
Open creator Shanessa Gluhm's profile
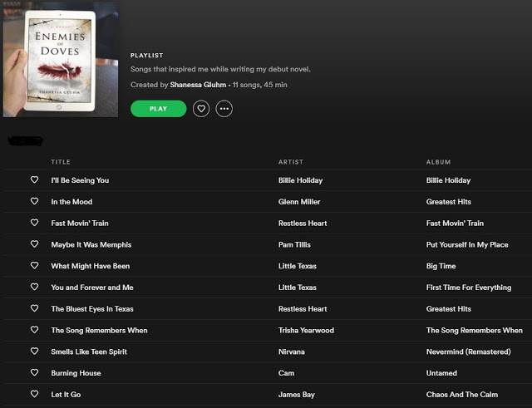pyautogui.click(x=198, y=85)
